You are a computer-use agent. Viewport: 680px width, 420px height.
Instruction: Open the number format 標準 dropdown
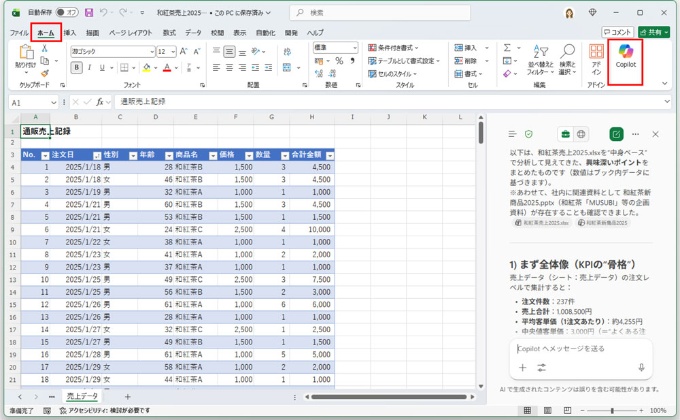coord(354,47)
